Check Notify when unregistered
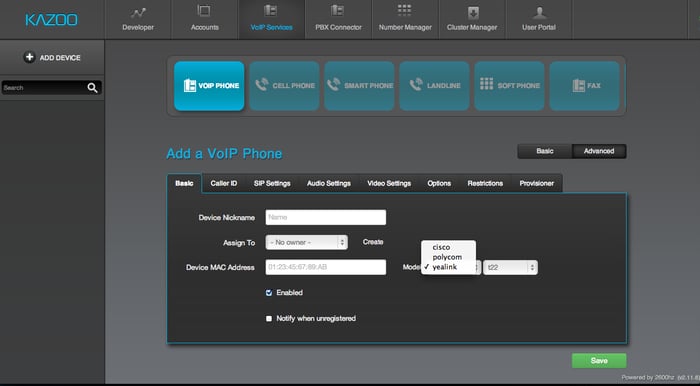 [269, 319]
